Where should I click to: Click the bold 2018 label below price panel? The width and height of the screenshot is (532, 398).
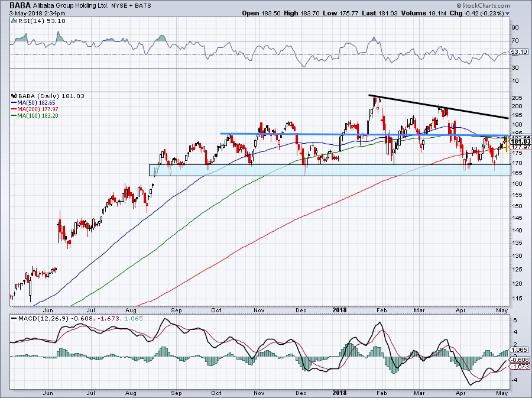pos(340,310)
